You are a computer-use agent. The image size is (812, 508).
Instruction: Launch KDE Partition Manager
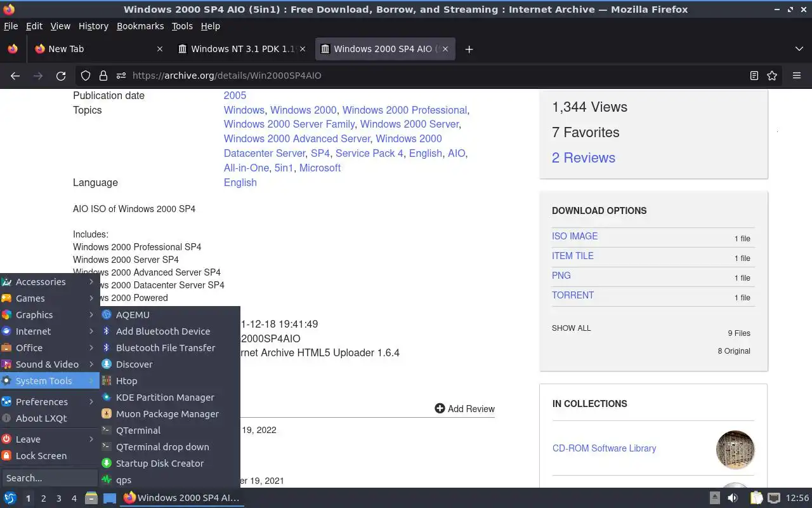(169, 397)
